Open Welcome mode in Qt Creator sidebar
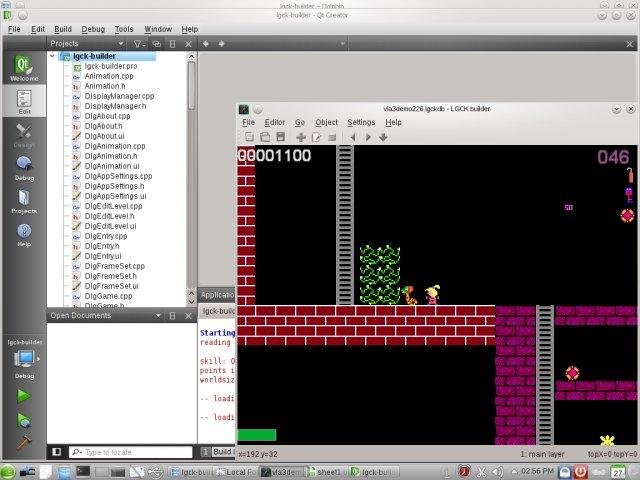The width and height of the screenshot is (640, 480). [x=24, y=68]
